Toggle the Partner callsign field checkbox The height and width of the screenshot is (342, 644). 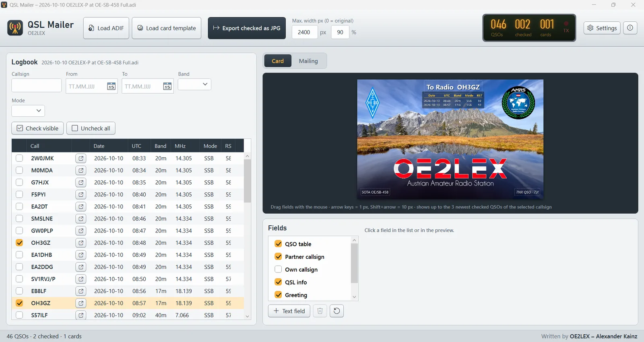pos(278,257)
